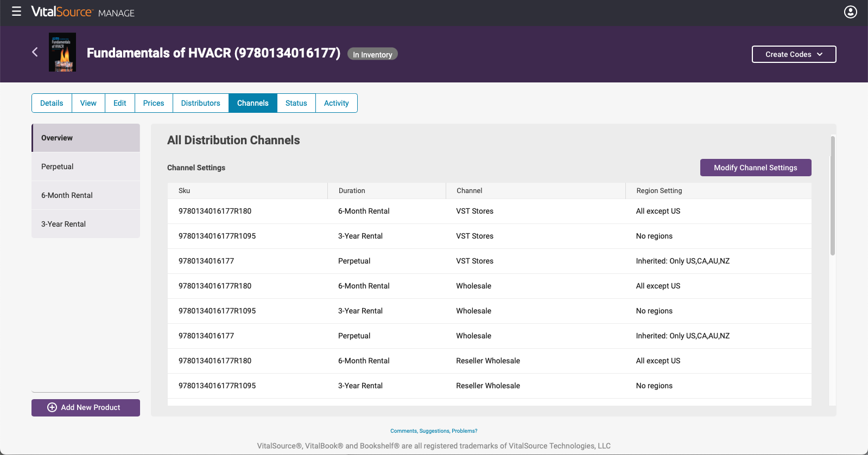Image resolution: width=868 pixels, height=455 pixels.
Task: Click 6-Month Rental duration in Wholesale row
Action: (x=364, y=286)
